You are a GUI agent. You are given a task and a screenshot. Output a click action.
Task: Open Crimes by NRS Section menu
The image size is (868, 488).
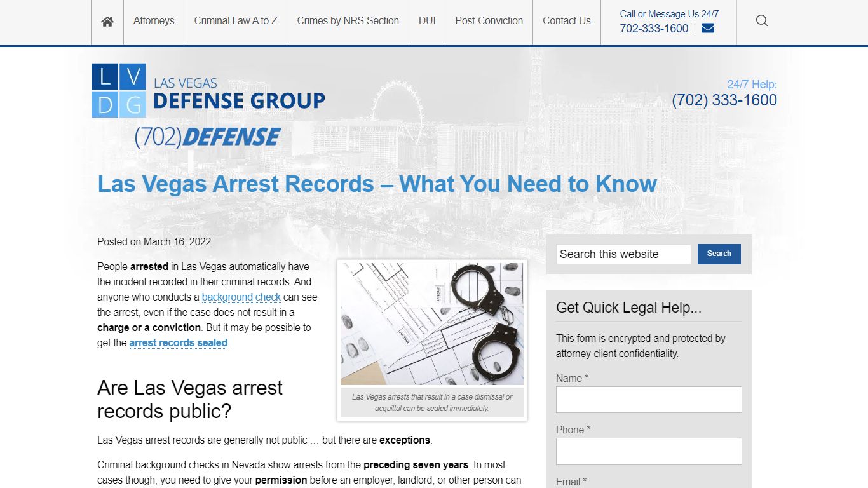(x=348, y=20)
